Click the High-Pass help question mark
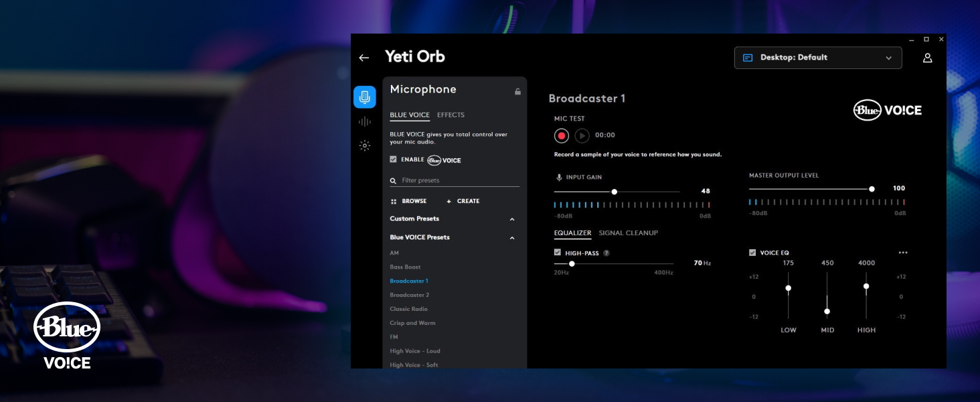The image size is (980, 402). (606, 253)
